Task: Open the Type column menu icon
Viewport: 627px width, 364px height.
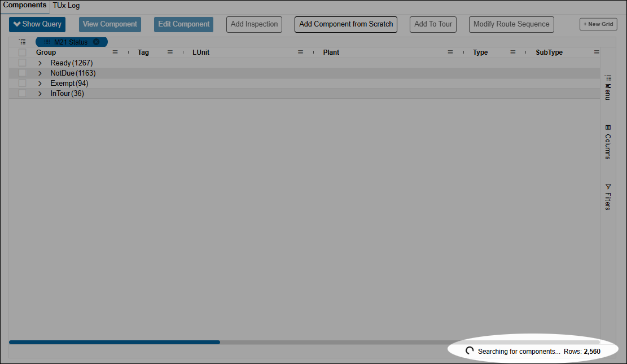Action: pos(513,52)
